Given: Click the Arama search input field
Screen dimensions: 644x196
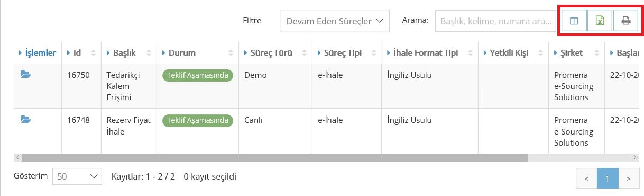Looking at the screenshot, I should (x=495, y=21).
